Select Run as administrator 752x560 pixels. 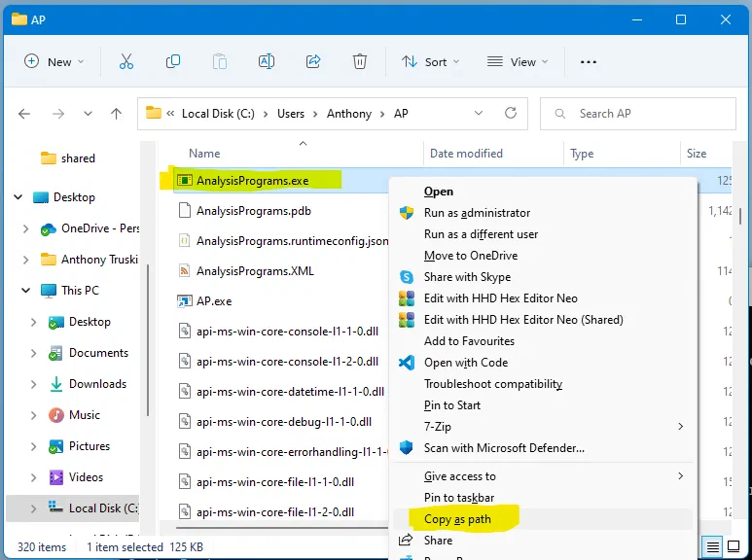[478, 213]
